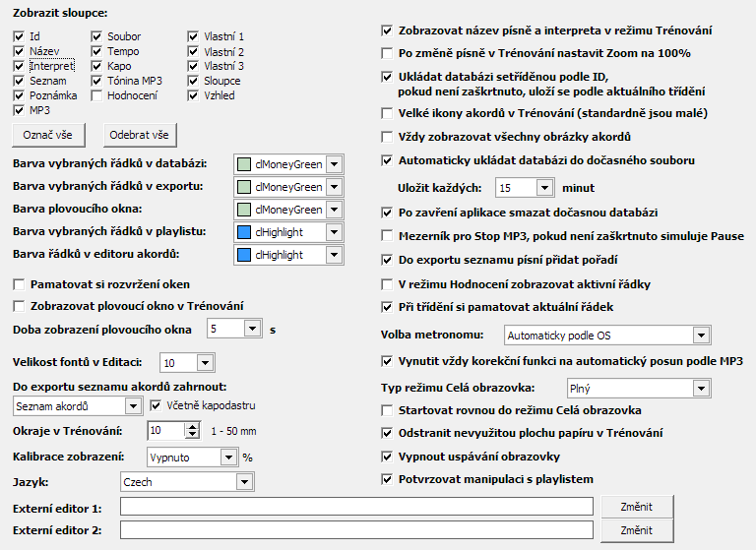Viewport: 756px width, 550px height.
Task: Toggle the Vzhled column checkbox
Action: pos(193,95)
